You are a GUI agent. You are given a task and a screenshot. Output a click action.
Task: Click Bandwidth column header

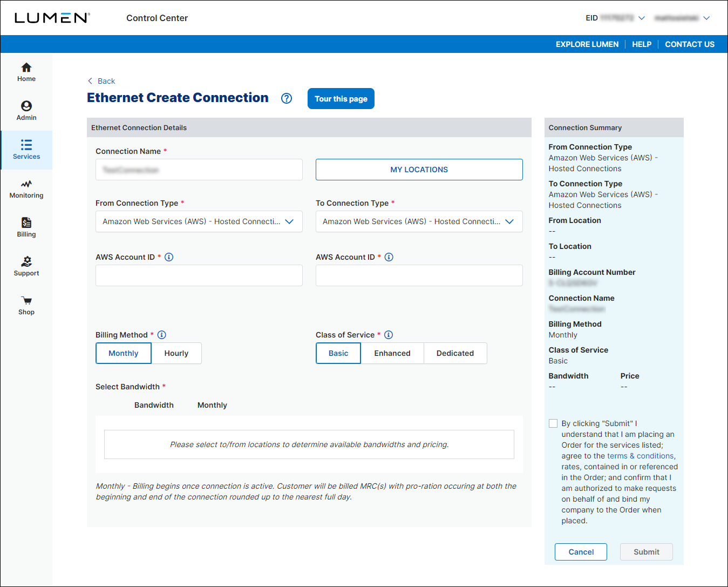154,405
